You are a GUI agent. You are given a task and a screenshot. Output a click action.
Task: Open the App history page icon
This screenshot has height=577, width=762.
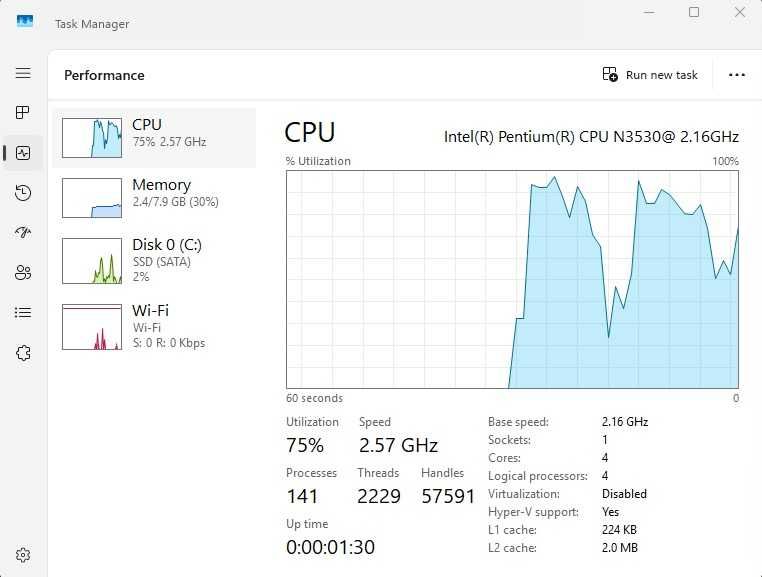pyautogui.click(x=23, y=193)
